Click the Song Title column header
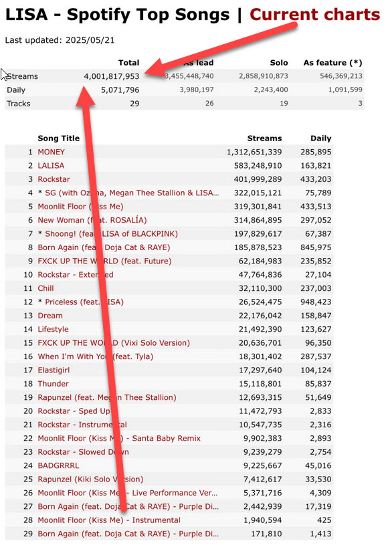This screenshot has width=392, height=547. click(x=59, y=138)
